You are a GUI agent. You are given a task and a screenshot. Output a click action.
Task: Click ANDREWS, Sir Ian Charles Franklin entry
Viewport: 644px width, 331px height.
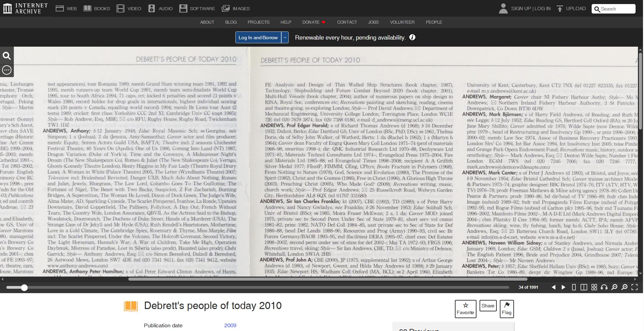tap(300, 201)
